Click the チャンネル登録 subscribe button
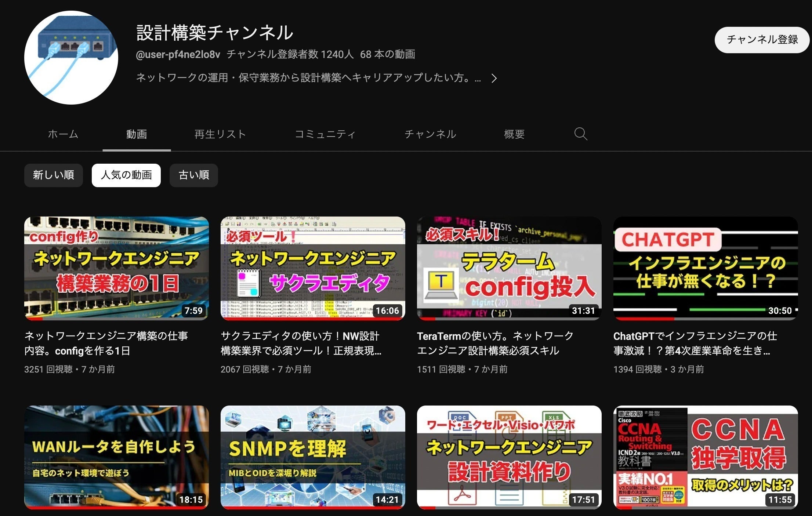This screenshot has height=516, width=812. tap(762, 40)
